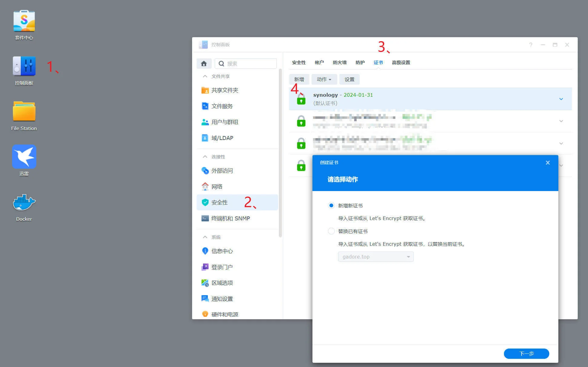The image size is (588, 367).
Task: Select the 替换已有证书 radio option
Action: tap(331, 231)
